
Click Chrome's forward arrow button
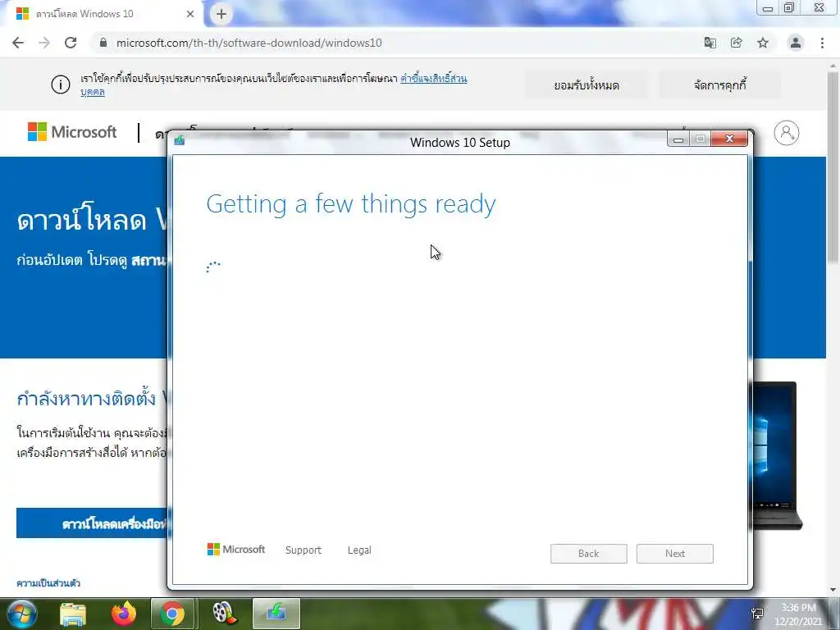click(44, 43)
